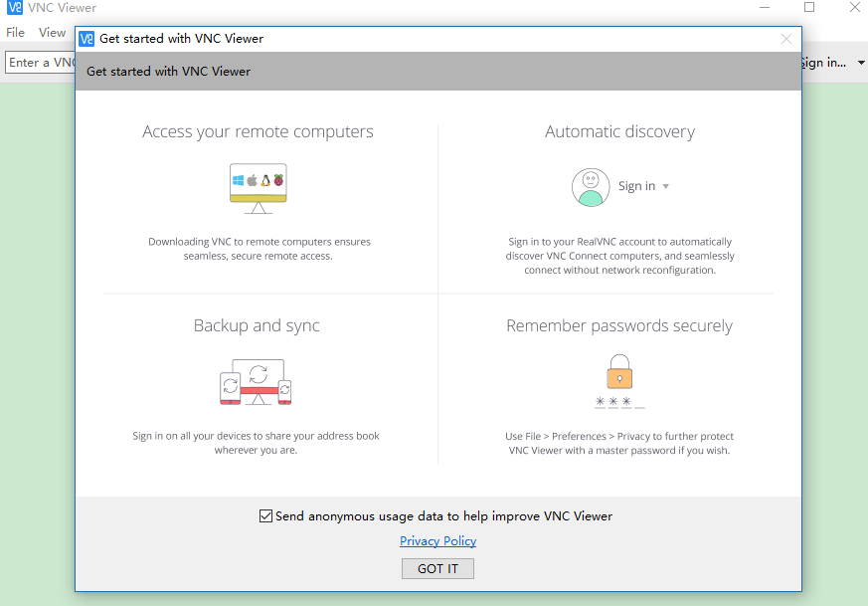Viewport: 868px width, 606px height.
Task: Click the remote computers monitor icon
Action: click(258, 187)
